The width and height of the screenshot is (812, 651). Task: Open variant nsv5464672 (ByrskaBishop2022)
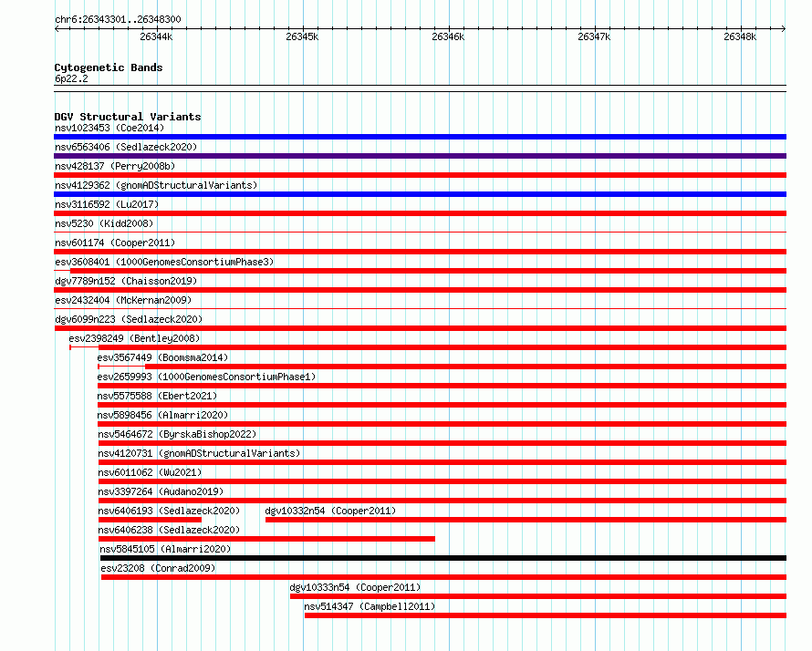177,434
